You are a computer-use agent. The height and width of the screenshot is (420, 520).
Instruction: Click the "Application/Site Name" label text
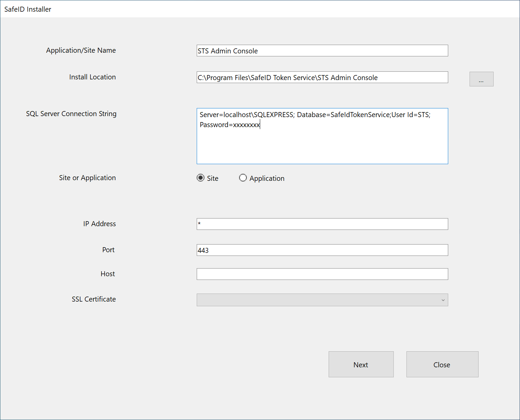click(81, 50)
